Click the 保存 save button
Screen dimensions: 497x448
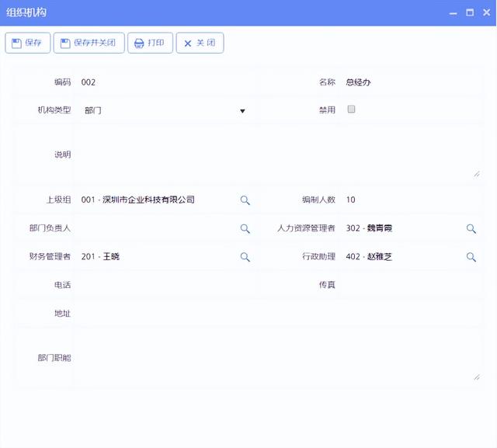[x=28, y=43]
